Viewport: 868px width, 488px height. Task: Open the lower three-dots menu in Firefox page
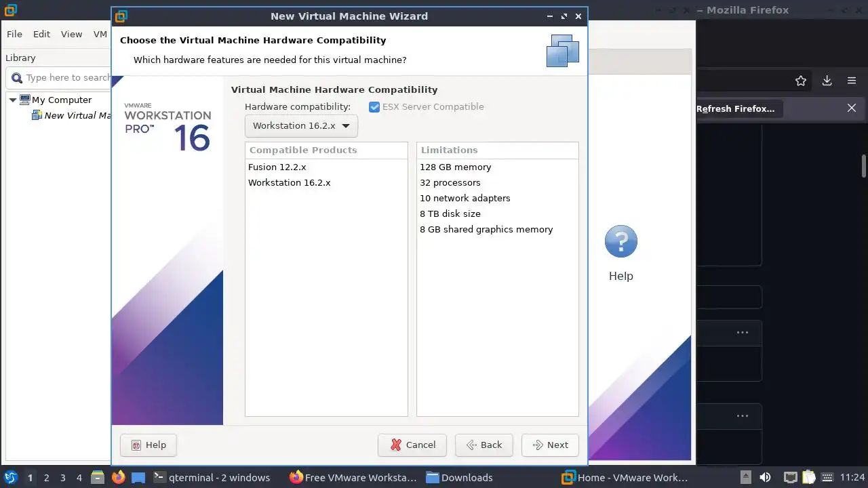coord(743,415)
